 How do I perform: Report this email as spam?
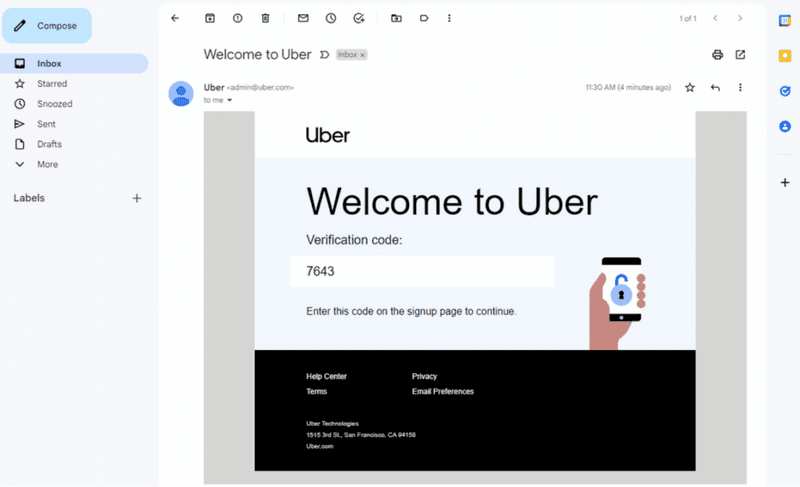pos(237,18)
